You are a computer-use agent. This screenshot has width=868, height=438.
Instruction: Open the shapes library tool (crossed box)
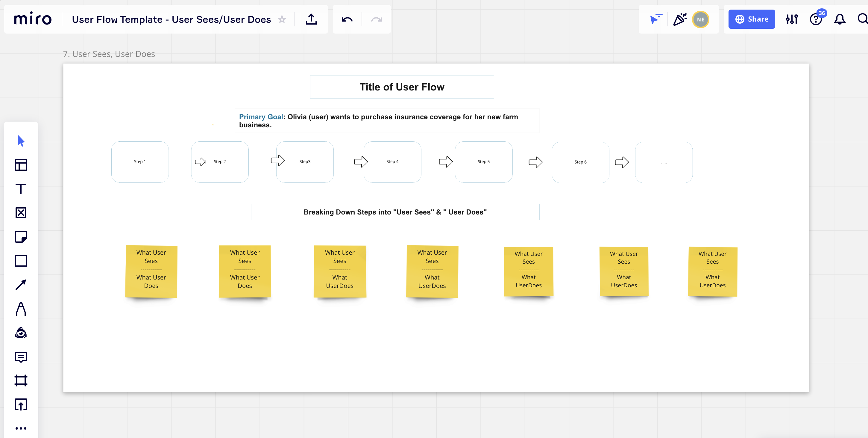pos(21,213)
